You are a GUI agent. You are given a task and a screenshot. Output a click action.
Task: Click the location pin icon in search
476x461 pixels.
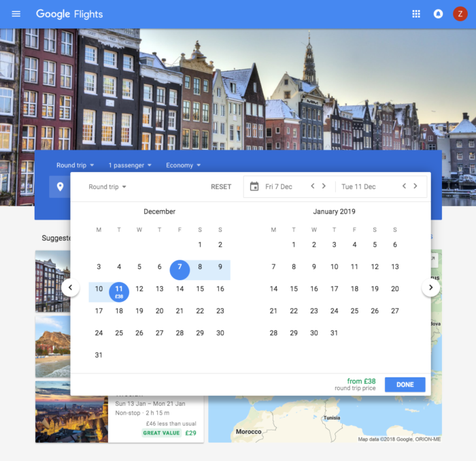click(x=60, y=186)
